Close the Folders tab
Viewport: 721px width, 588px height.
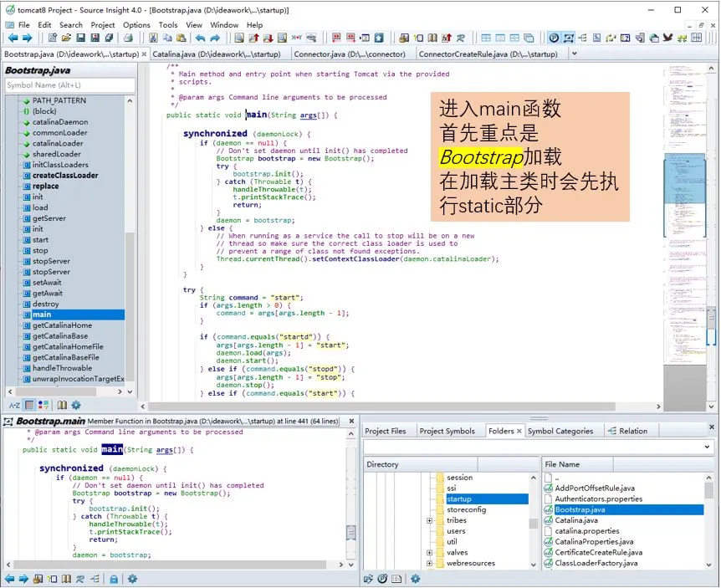click(519, 432)
